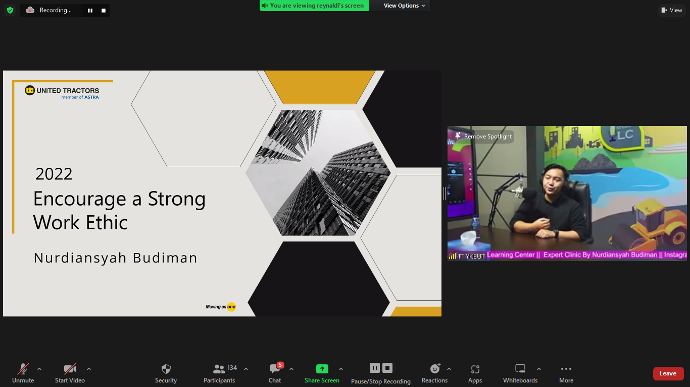Open the Chat icon with notification badge
Viewport: 690px width, 387px height.
click(x=276, y=368)
